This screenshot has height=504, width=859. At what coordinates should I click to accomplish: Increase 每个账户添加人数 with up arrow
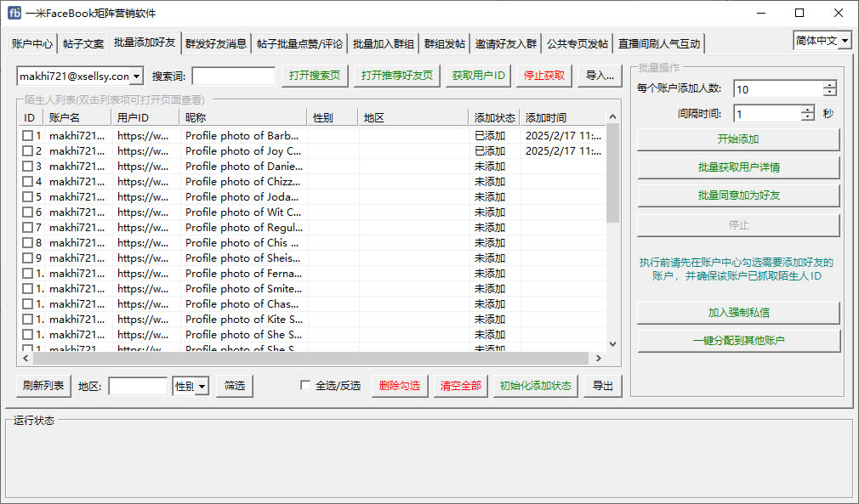pyautogui.click(x=830, y=85)
